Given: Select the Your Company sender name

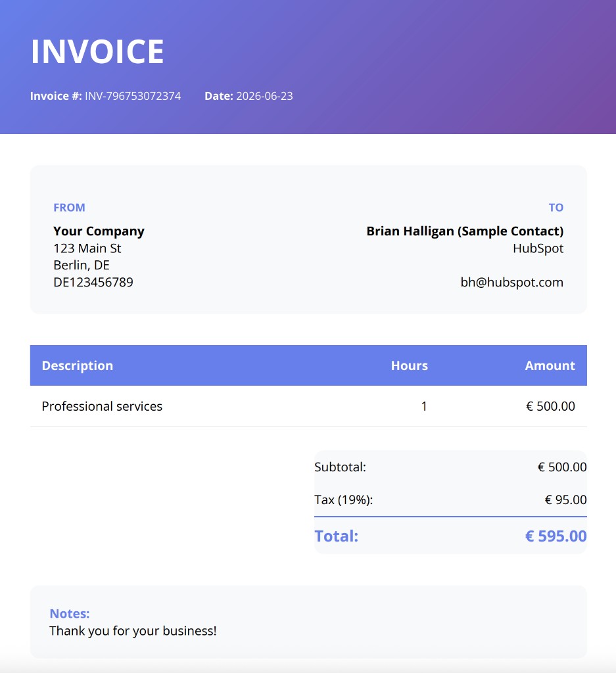Looking at the screenshot, I should [99, 231].
